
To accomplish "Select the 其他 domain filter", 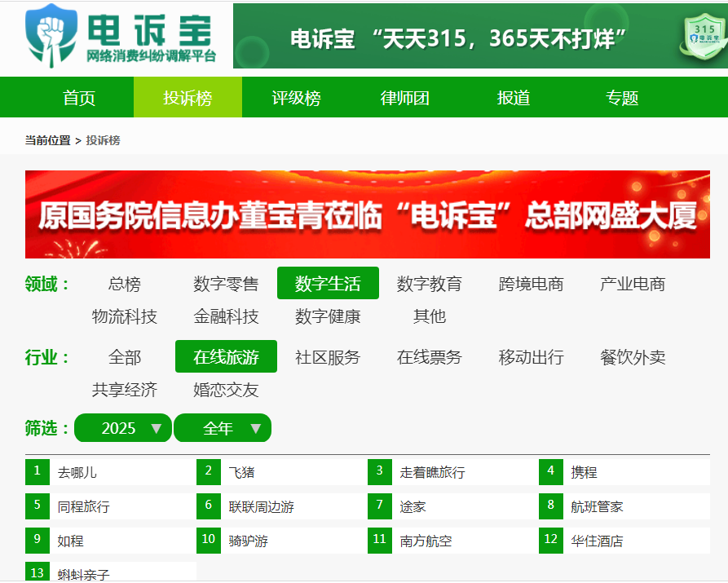I will click(x=430, y=316).
